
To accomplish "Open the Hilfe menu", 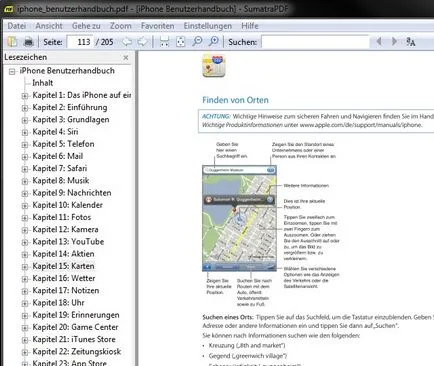I will click(x=250, y=26).
